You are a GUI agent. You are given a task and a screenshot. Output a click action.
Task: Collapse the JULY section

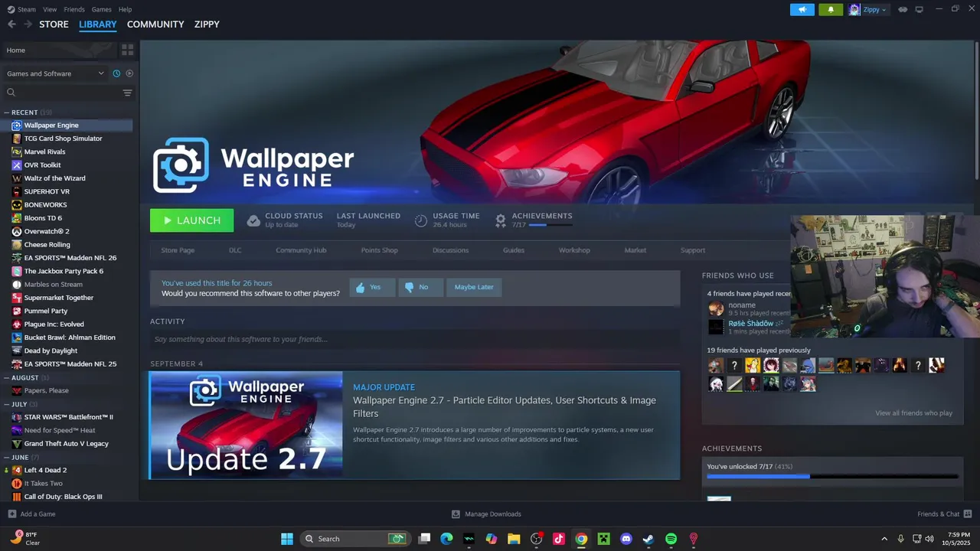point(7,404)
